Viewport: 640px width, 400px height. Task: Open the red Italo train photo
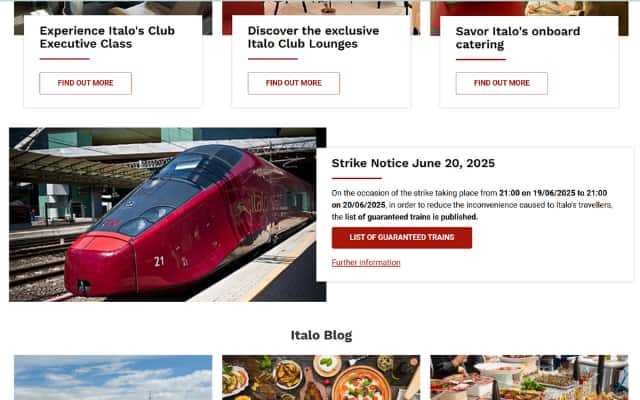point(167,215)
